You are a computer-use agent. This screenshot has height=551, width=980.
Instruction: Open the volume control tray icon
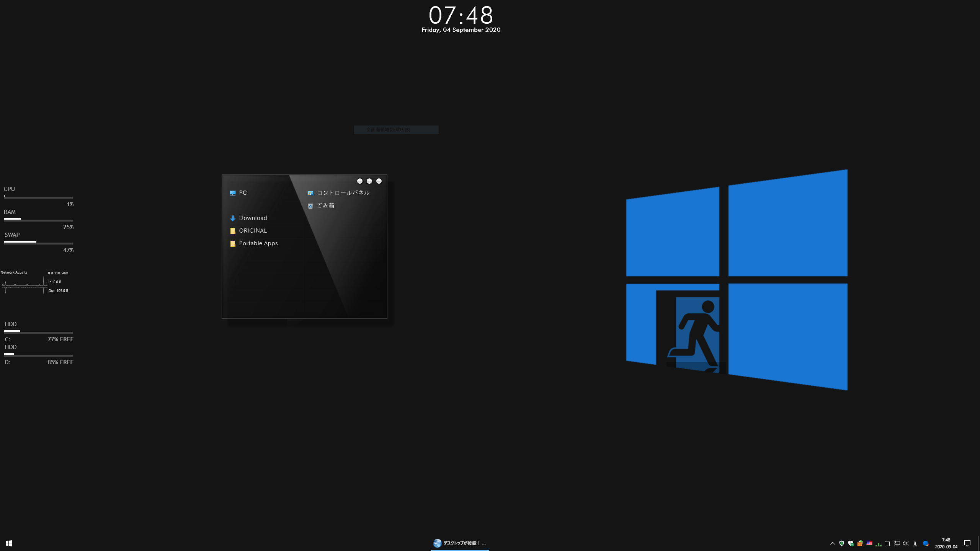[x=906, y=543]
